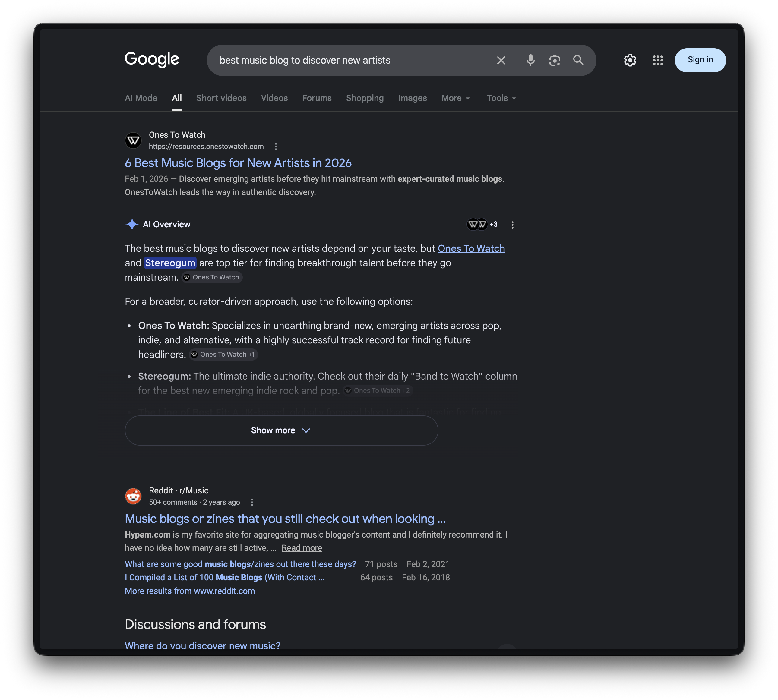Click the Reddit favicon icon
778x700 pixels.
click(x=133, y=496)
